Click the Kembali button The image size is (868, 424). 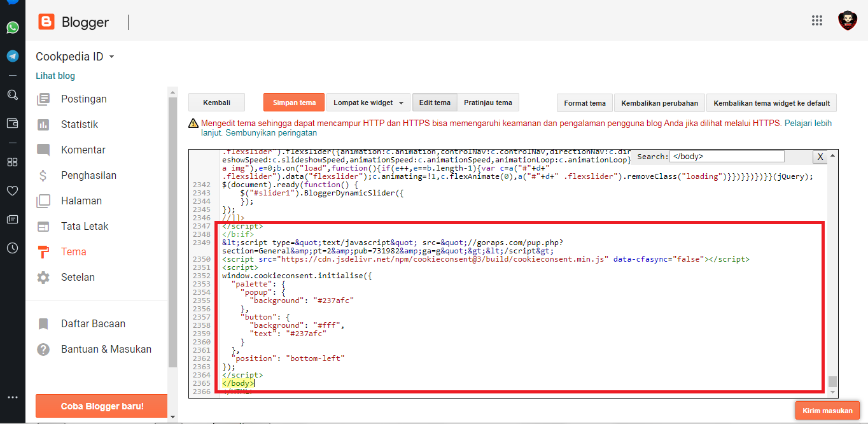(217, 102)
